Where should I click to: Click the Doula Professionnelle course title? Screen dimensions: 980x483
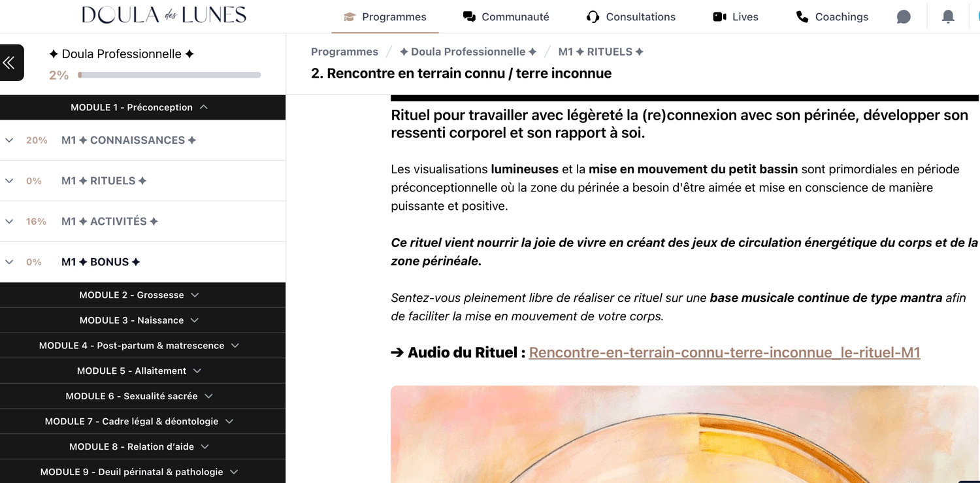[x=122, y=54]
